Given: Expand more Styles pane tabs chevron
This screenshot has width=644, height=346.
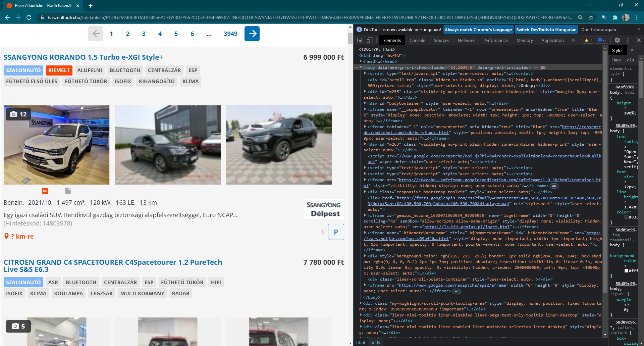Looking at the screenshot, I should 632,50.
